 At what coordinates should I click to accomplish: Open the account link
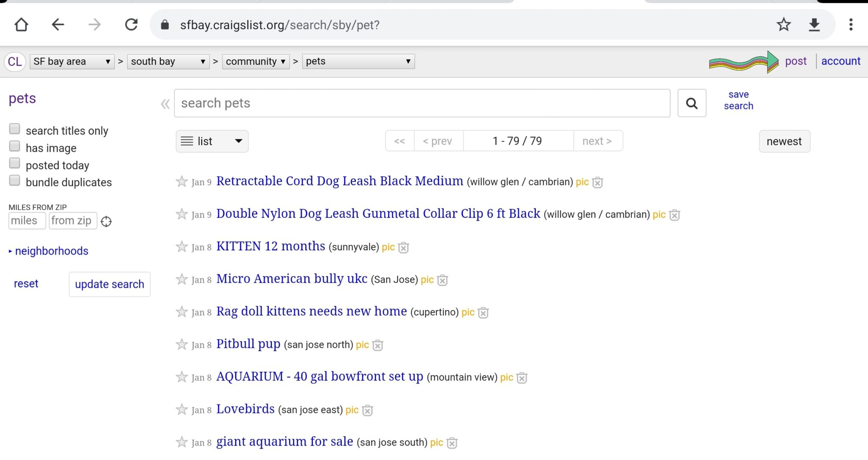click(841, 61)
